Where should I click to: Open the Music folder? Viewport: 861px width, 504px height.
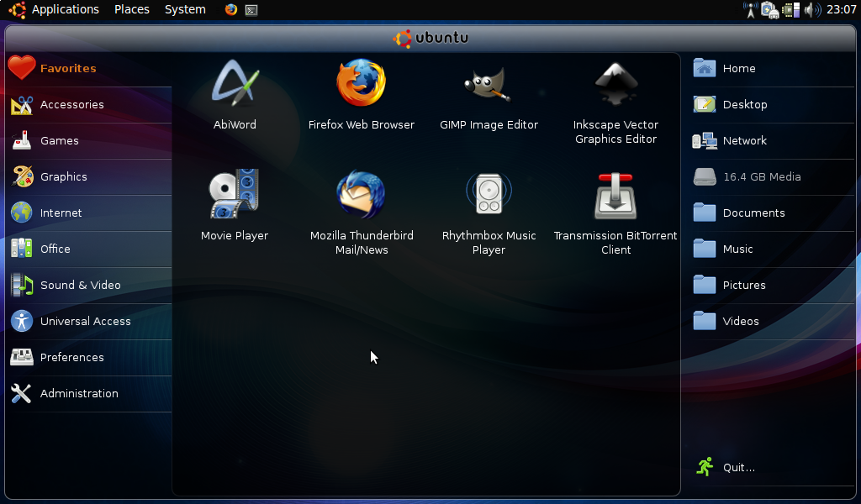[774, 249]
